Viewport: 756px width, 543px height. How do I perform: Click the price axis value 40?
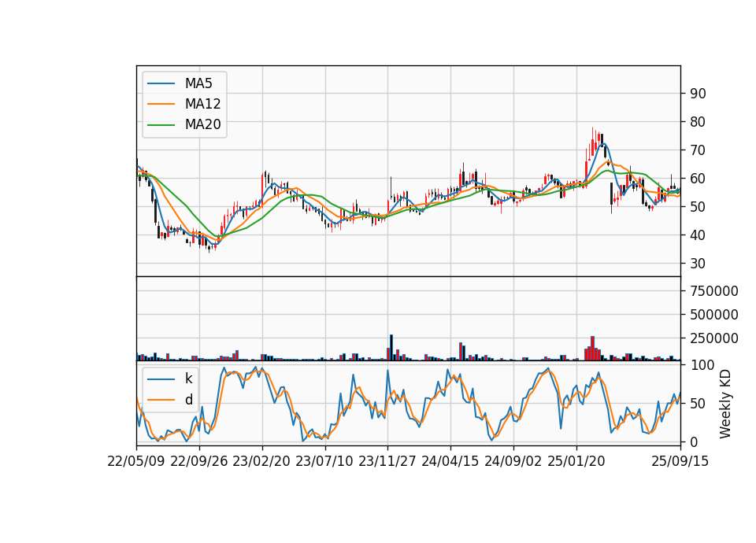coord(698,235)
